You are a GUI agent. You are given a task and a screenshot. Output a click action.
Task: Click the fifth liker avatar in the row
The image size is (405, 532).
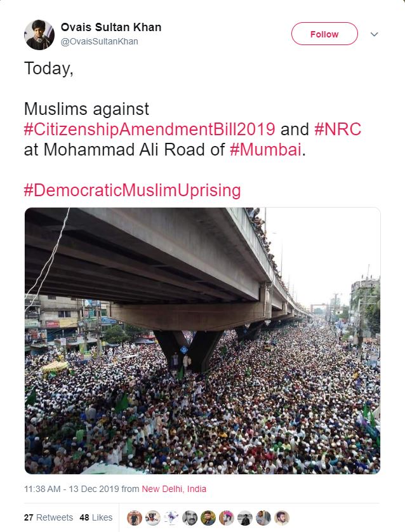coord(208,517)
